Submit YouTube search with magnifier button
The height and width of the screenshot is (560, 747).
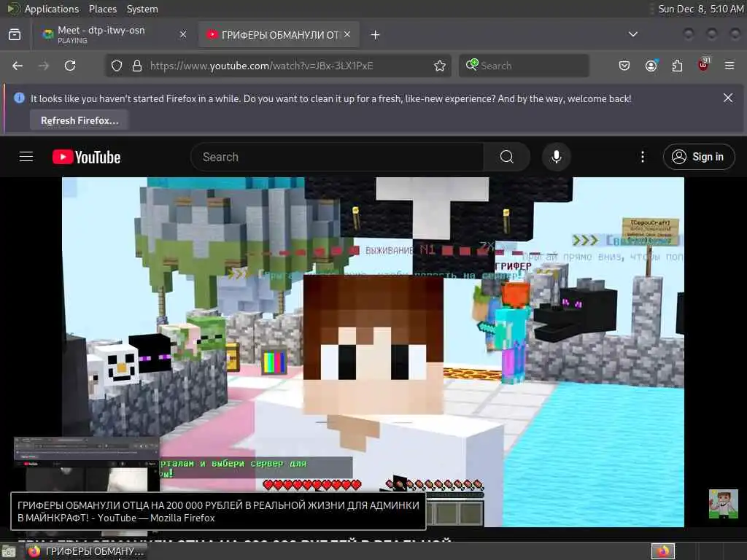[x=507, y=157]
